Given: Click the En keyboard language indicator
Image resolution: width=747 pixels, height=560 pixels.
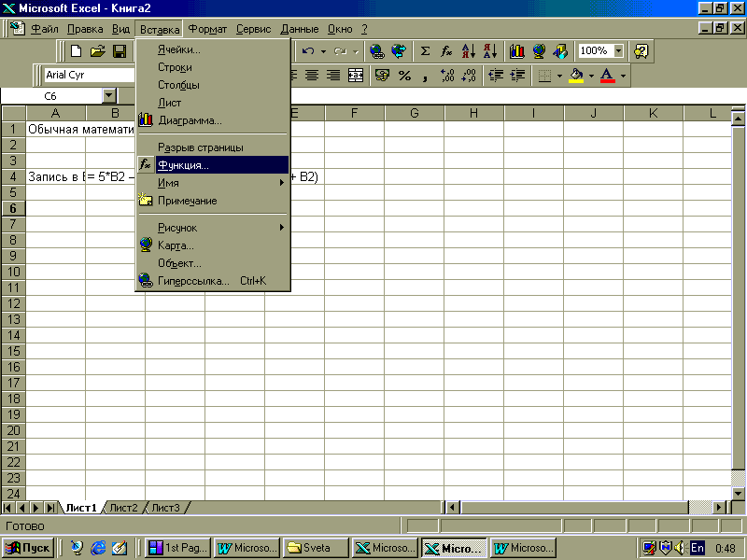Looking at the screenshot, I should click(697, 548).
